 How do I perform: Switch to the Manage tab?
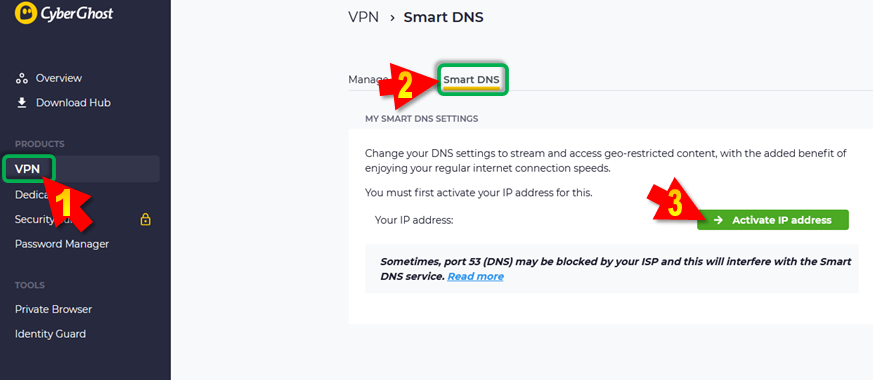[368, 80]
